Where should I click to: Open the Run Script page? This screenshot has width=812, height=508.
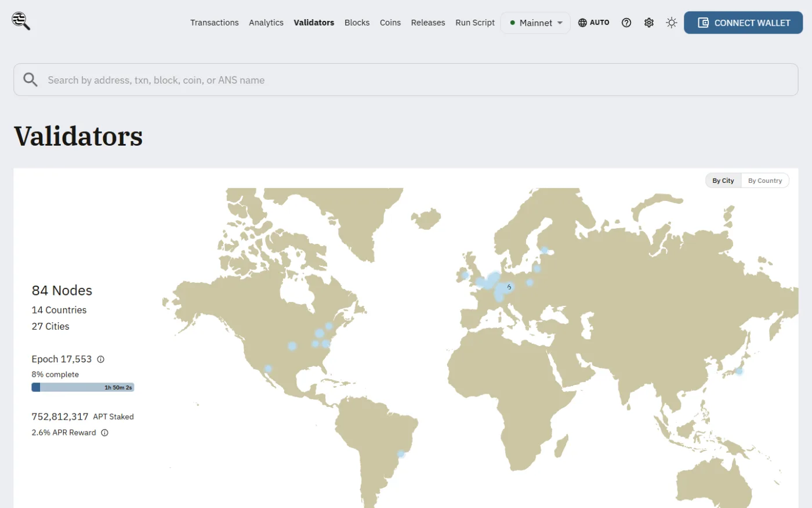475,23
